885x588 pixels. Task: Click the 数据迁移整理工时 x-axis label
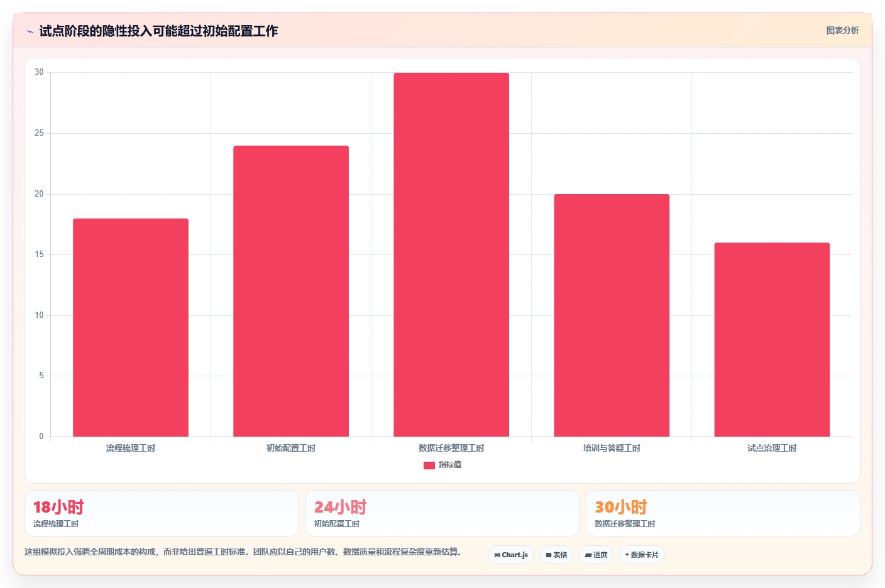[x=451, y=448]
